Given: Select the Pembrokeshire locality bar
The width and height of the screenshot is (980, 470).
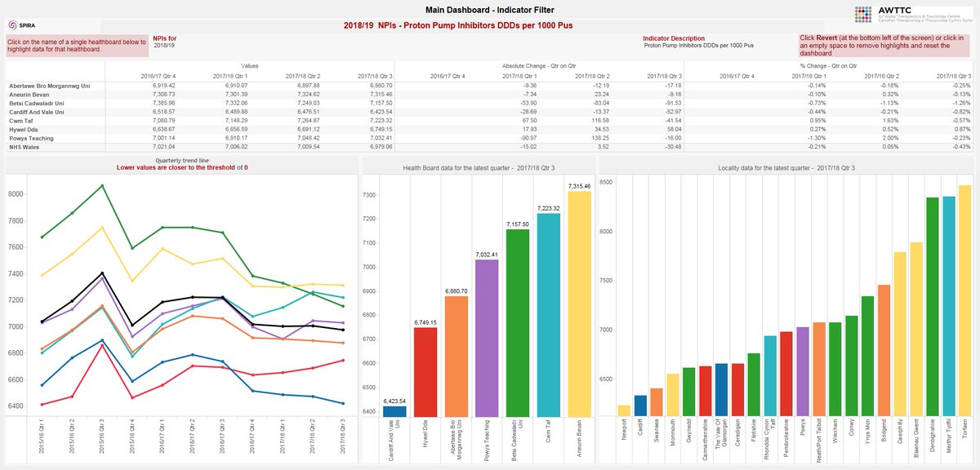Looking at the screenshot, I should point(787,374).
